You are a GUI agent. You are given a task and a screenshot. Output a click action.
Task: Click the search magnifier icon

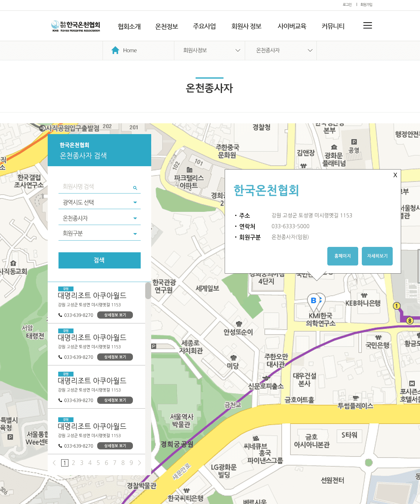[135, 188]
